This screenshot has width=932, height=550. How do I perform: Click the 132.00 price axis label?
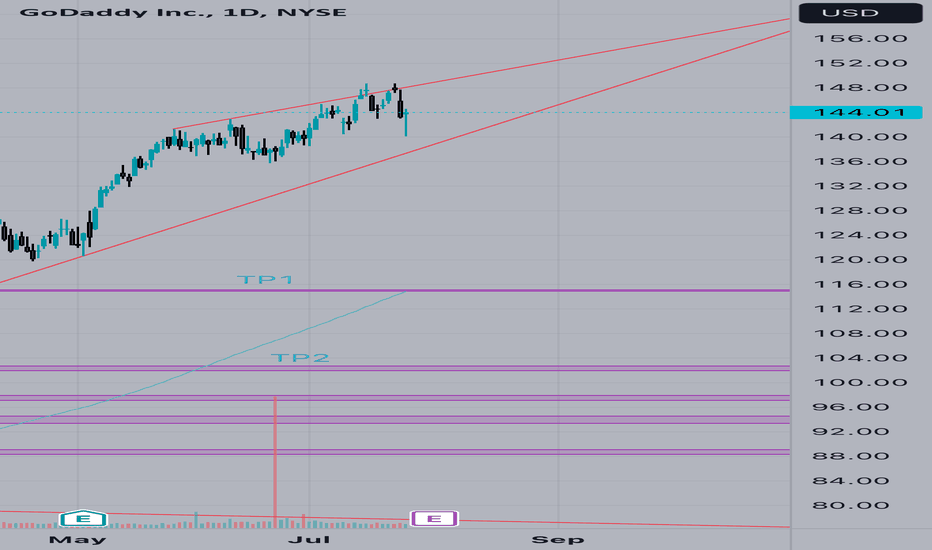point(860,186)
